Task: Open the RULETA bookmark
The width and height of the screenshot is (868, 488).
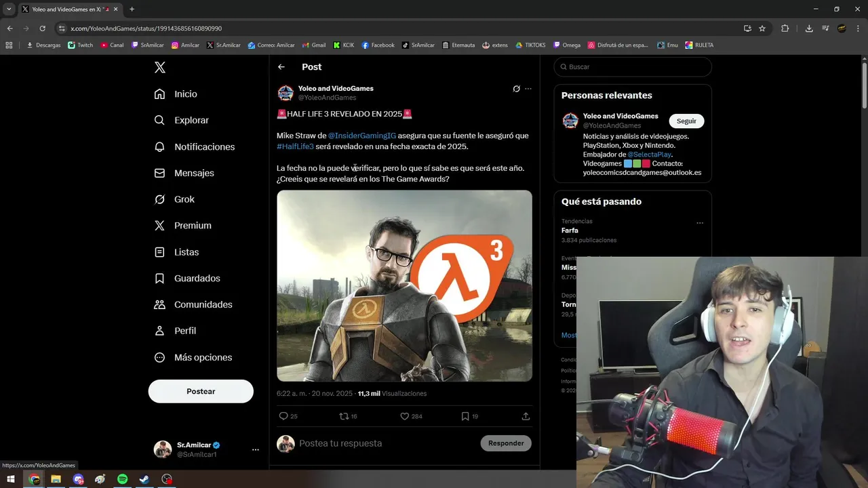Action: (698, 45)
